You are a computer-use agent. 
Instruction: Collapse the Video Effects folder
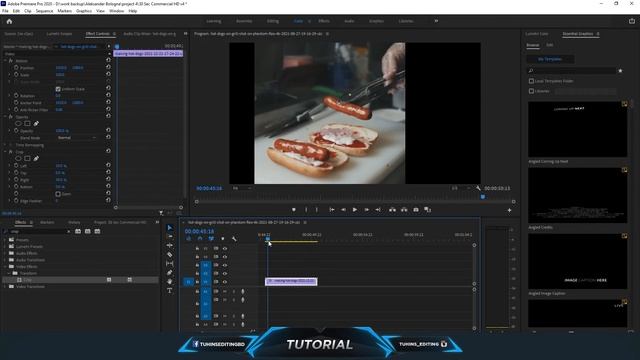[x=5, y=267]
